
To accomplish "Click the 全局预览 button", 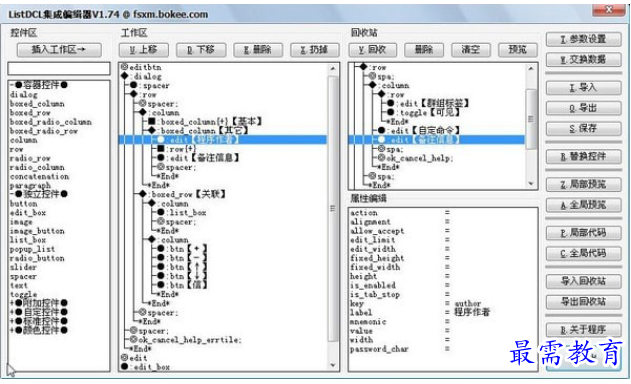I will coord(584,205).
